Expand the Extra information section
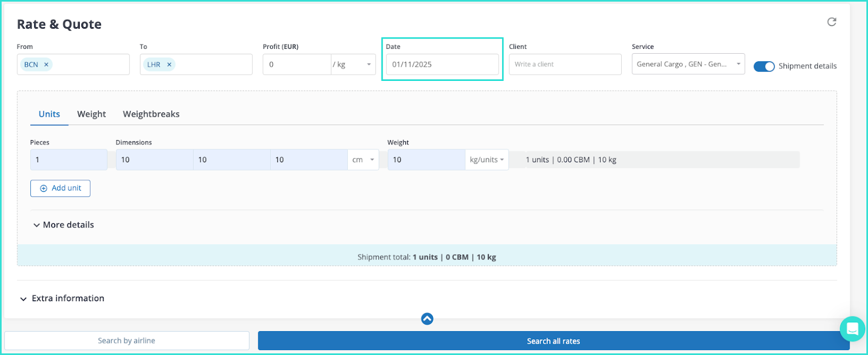This screenshot has height=355, width=868. coord(62,299)
